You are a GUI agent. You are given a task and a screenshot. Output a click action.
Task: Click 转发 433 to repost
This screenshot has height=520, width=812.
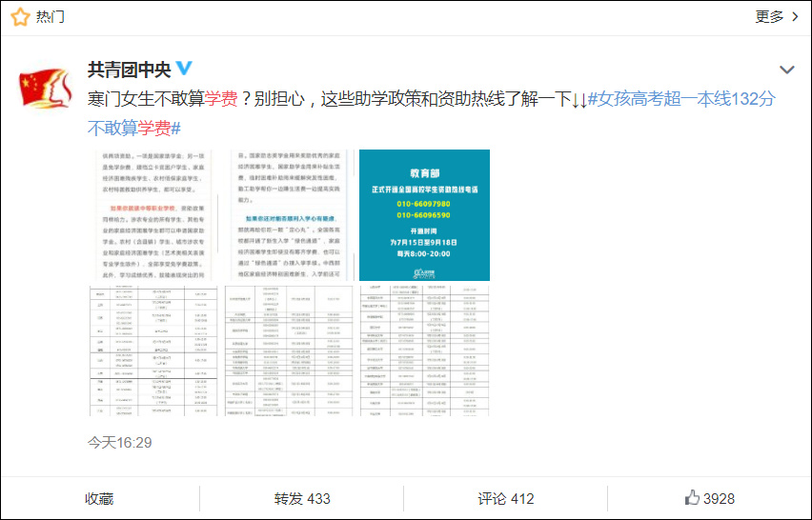tap(302, 499)
